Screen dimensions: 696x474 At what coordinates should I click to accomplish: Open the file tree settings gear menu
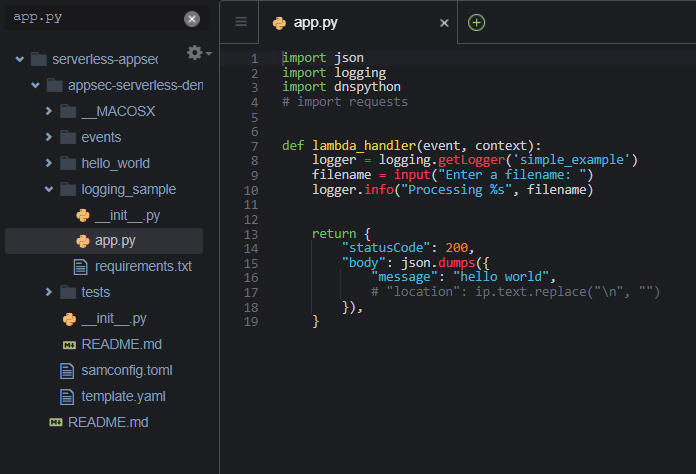(x=198, y=52)
